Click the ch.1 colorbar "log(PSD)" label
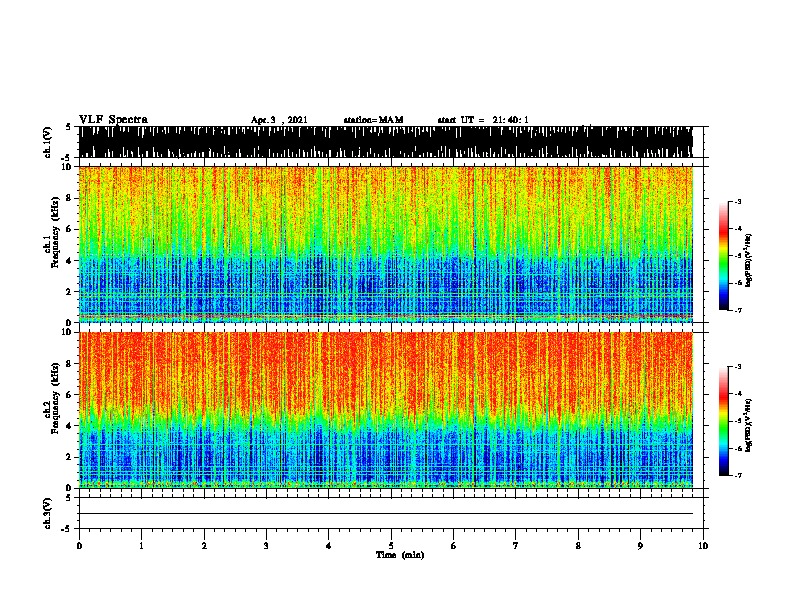Image resolution: width=792 pixels, height=612 pixels. (x=748, y=260)
